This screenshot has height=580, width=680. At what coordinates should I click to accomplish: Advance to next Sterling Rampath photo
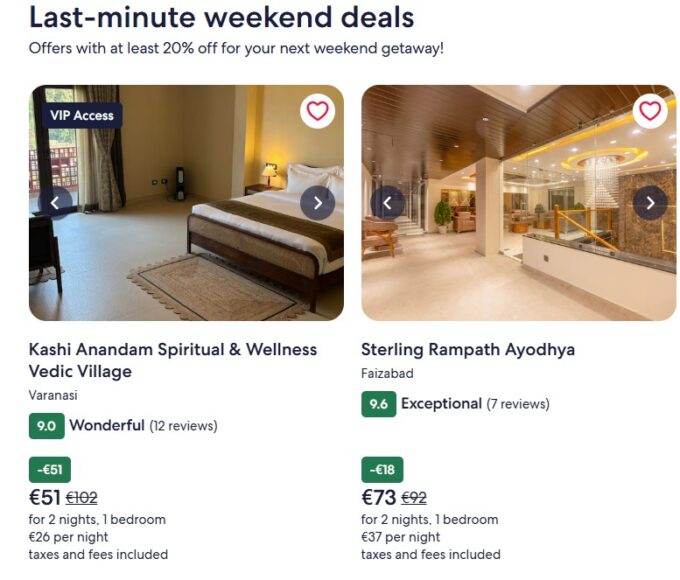[x=650, y=203]
